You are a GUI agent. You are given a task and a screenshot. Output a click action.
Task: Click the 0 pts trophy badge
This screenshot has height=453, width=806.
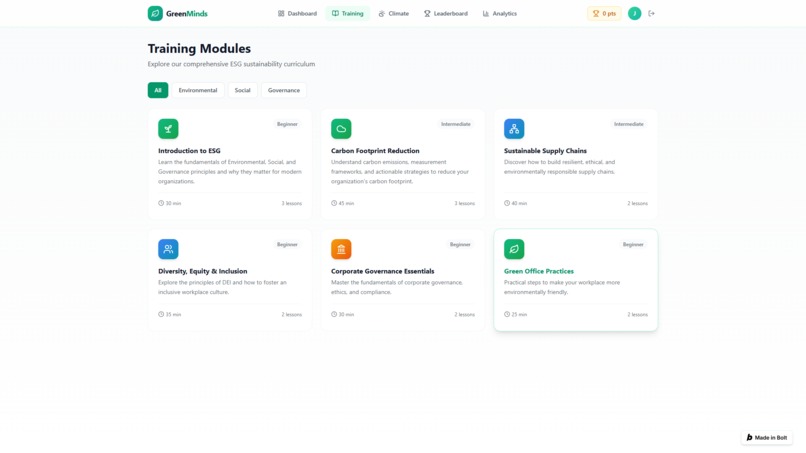(x=604, y=13)
